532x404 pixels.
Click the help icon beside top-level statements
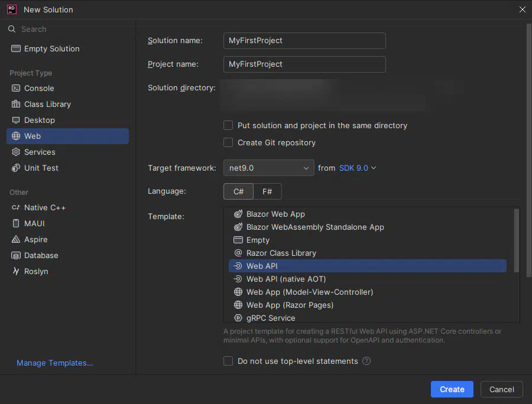click(x=366, y=361)
